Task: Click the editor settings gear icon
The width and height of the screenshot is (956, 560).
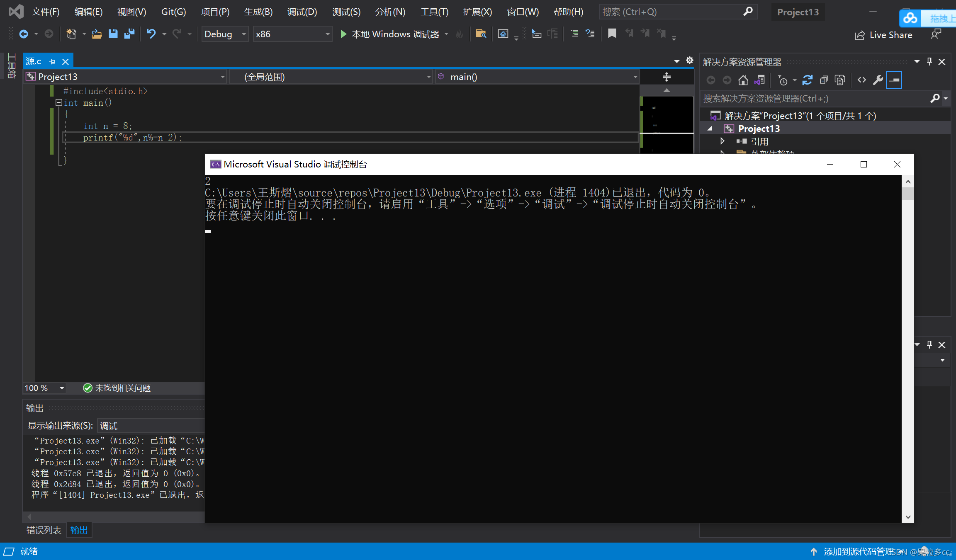Action: coord(689,61)
